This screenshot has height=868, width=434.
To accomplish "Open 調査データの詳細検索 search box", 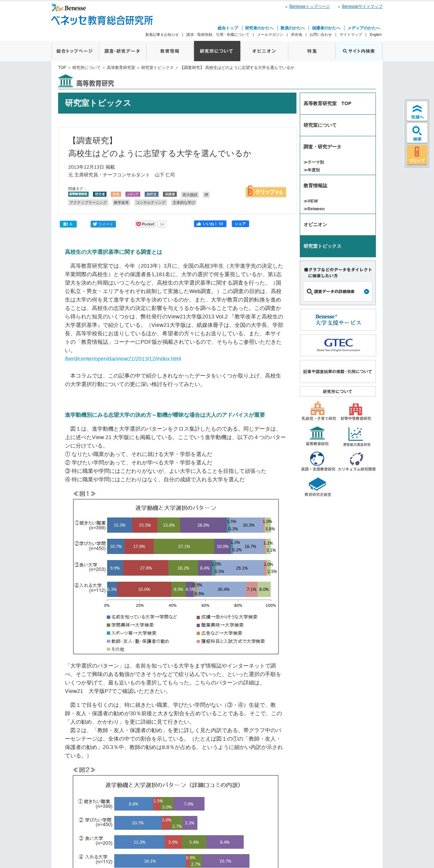I will tap(338, 291).
